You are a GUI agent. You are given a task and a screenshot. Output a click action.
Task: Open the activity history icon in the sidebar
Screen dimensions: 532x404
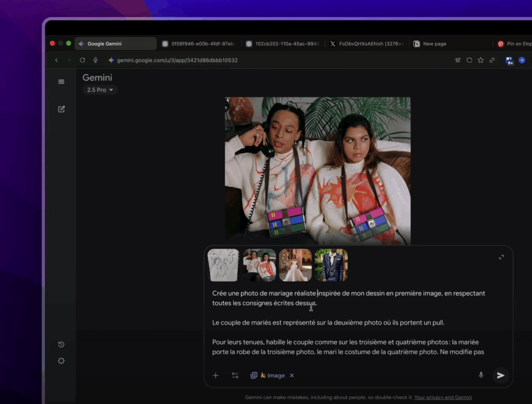tap(61, 345)
